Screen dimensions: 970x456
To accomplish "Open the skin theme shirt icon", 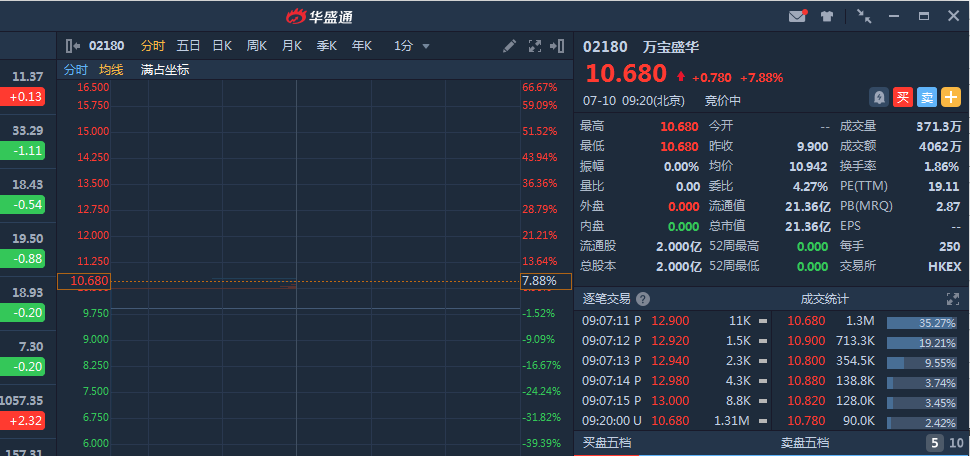I will pyautogui.click(x=827, y=17).
